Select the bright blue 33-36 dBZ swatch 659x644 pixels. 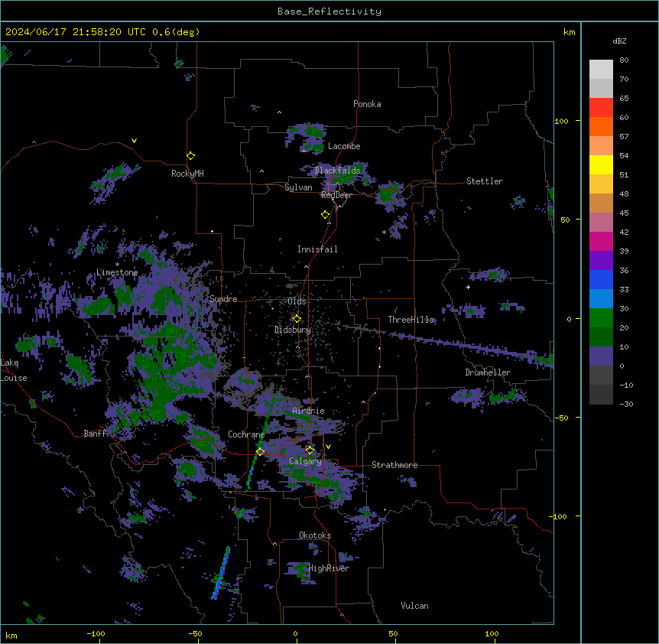tap(601, 279)
